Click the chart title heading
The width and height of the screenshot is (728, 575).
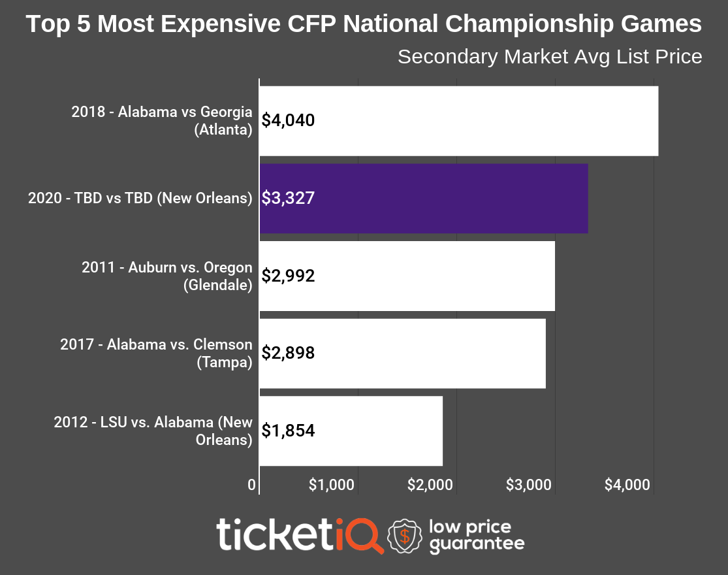(x=364, y=25)
